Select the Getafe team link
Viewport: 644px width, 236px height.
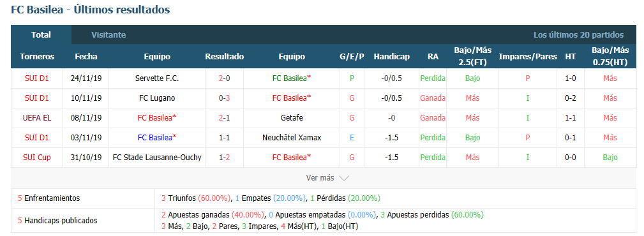[292, 118]
